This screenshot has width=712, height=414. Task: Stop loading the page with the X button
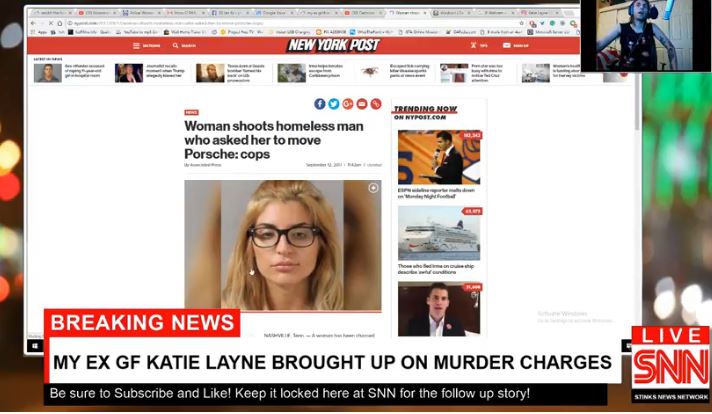coord(50,23)
